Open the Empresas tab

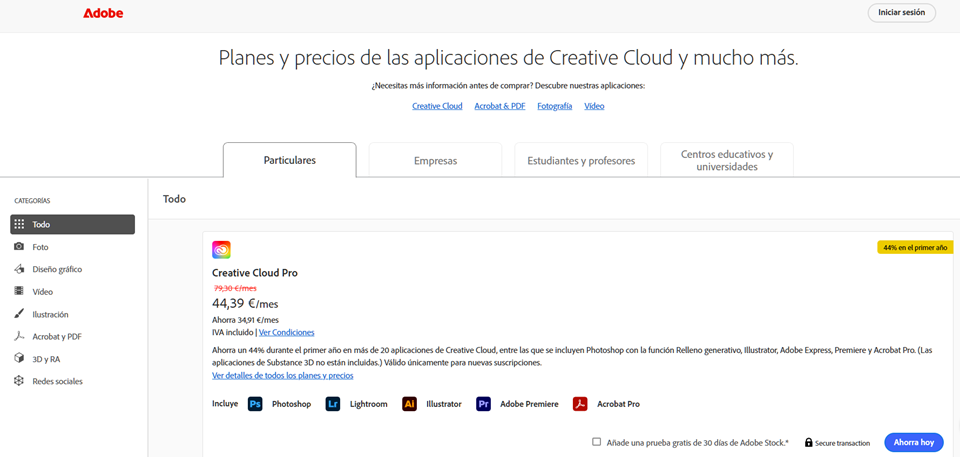(435, 161)
